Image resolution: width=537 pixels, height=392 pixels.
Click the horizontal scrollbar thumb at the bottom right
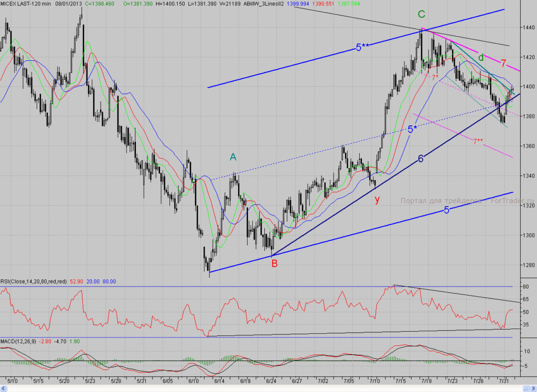point(525,388)
